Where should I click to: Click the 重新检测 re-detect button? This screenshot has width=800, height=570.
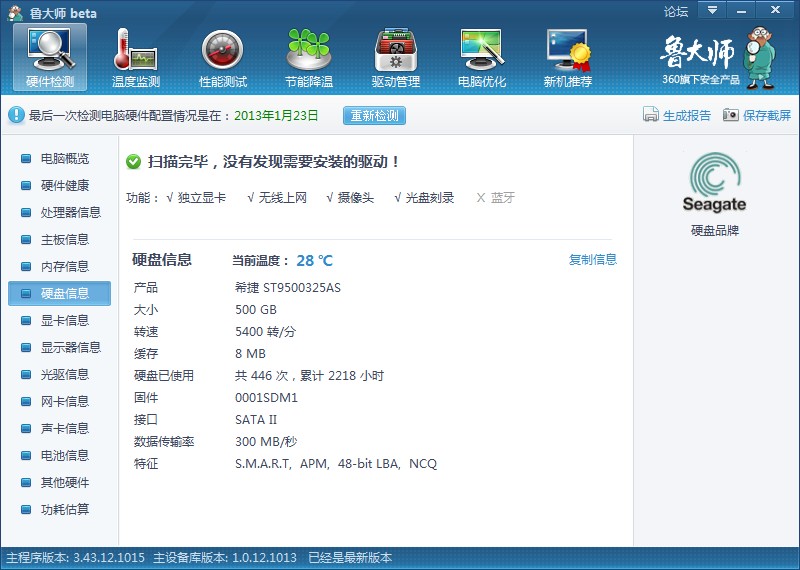tap(374, 115)
